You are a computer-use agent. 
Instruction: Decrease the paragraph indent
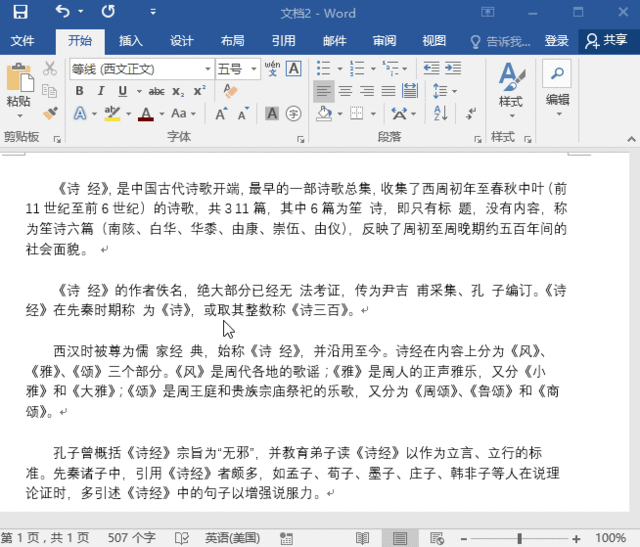tap(431, 68)
